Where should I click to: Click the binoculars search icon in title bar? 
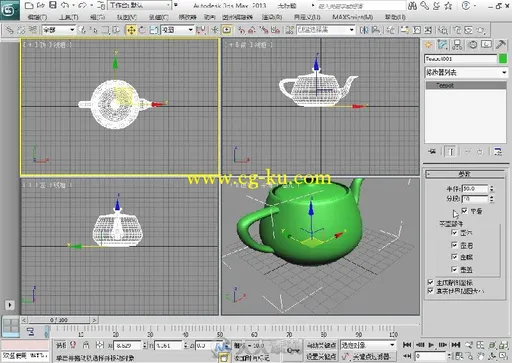pyautogui.click(x=413, y=5)
